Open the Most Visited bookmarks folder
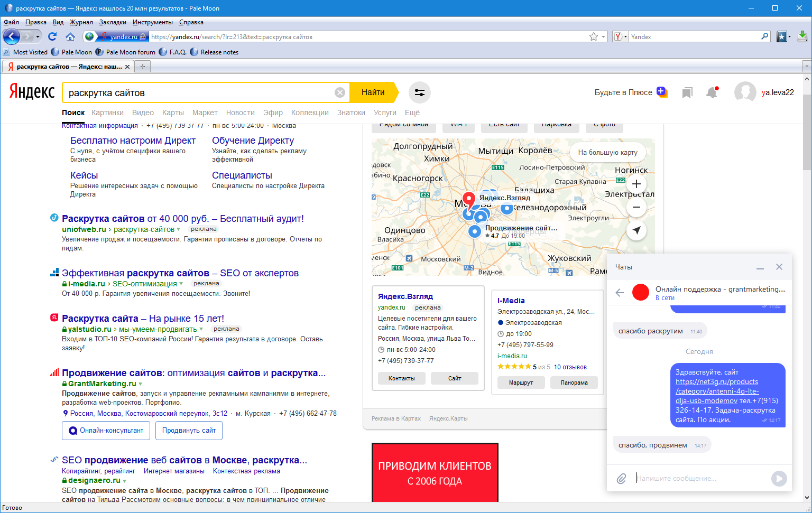Image resolution: width=812 pixels, height=513 pixels. point(25,52)
